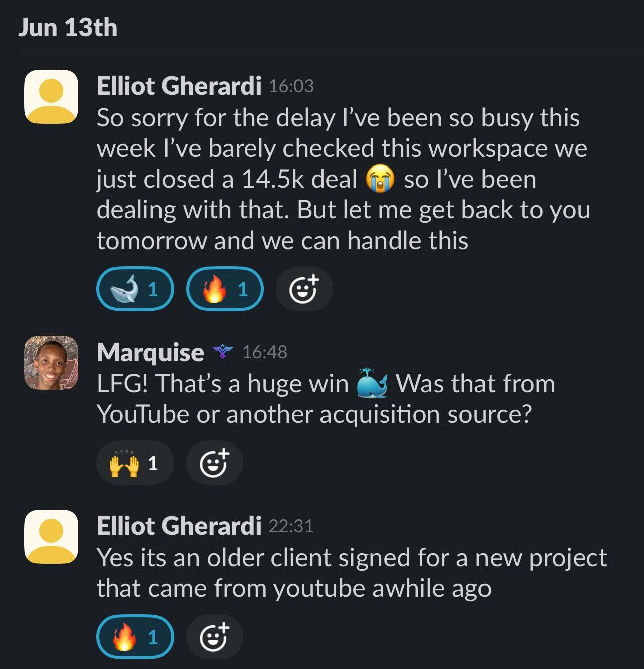This screenshot has width=644, height=669.
Task: Click Marquise's profile photo
Action: (x=51, y=363)
